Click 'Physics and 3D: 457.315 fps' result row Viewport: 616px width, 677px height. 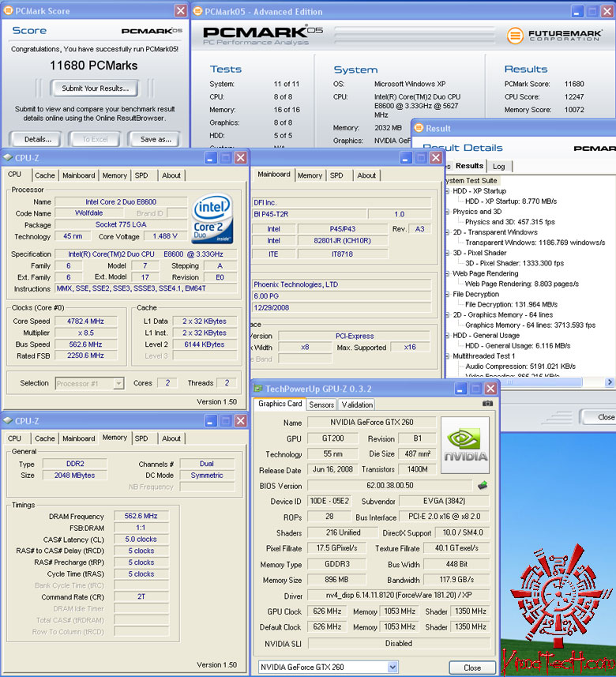[x=510, y=222]
